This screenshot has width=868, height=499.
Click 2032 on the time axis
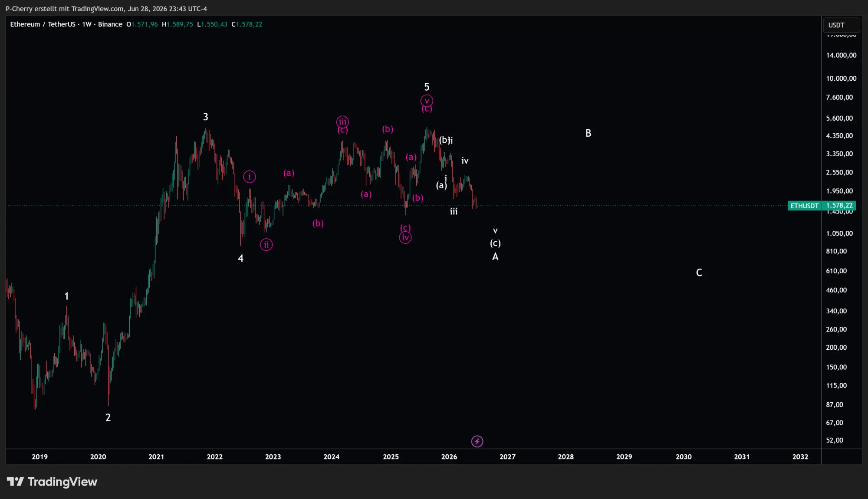tap(800, 457)
